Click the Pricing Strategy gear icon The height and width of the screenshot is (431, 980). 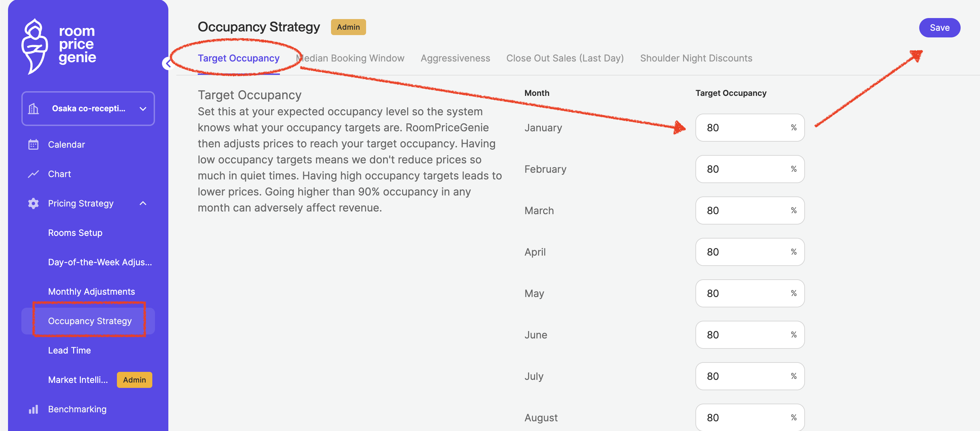pyautogui.click(x=33, y=203)
